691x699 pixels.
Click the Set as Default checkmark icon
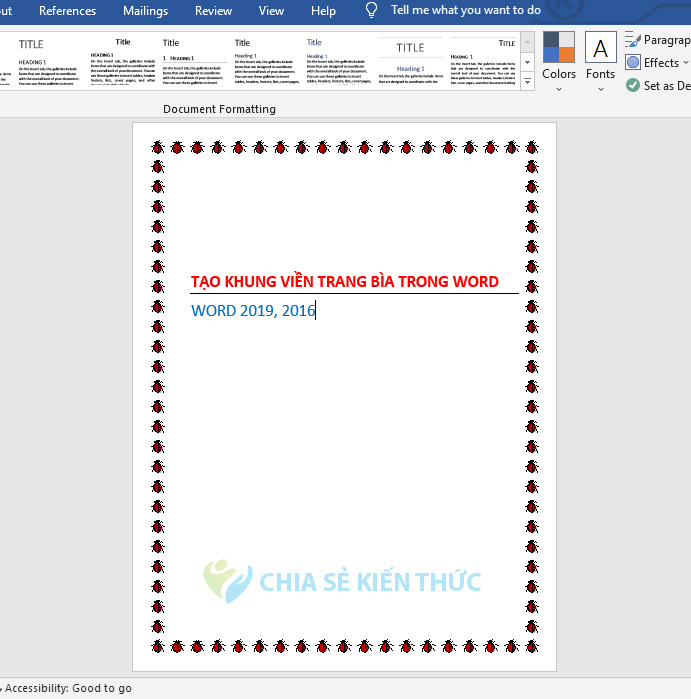(633, 85)
